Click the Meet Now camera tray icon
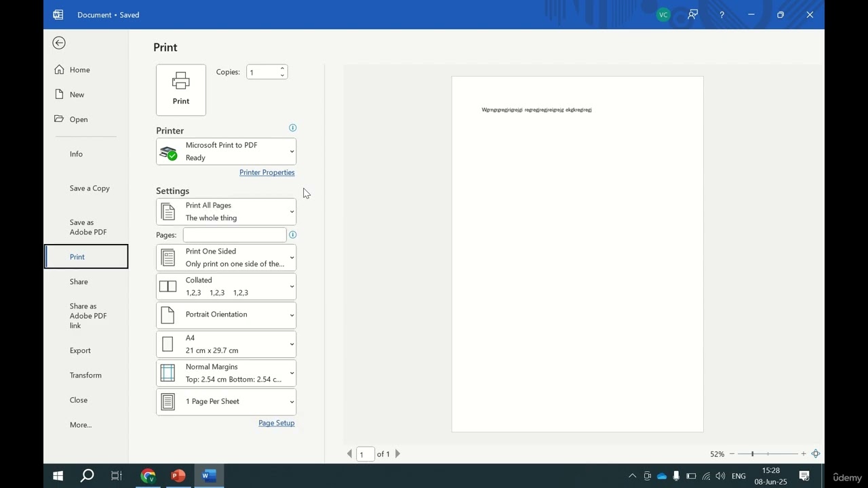The image size is (868, 488). (648, 476)
